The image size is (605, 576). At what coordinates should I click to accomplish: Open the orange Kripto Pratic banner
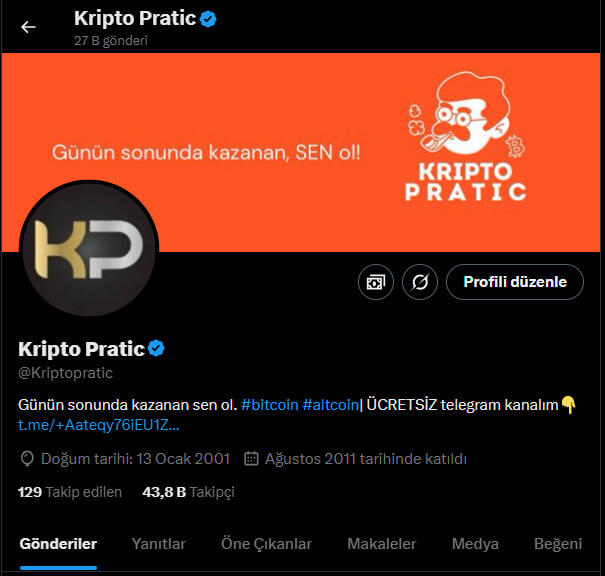tap(301, 152)
